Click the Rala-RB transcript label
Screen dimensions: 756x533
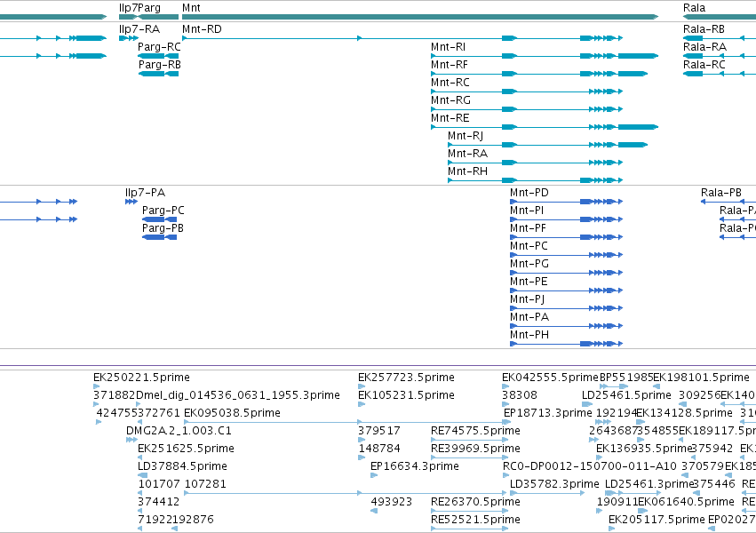[x=704, y=29]
